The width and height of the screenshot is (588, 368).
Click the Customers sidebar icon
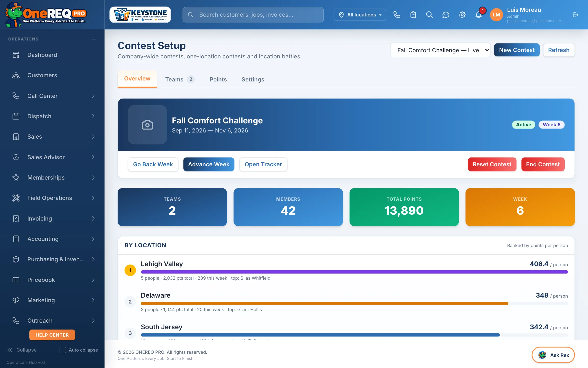point(16,75)
